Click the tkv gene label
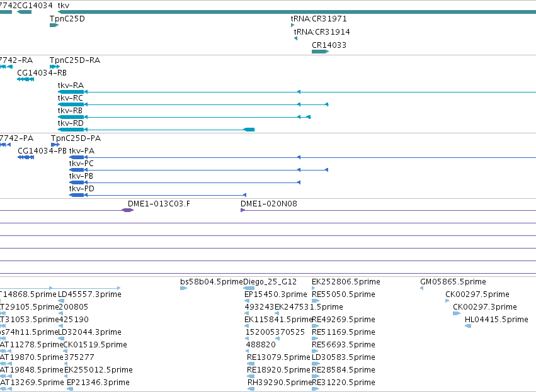 point(63,6)
